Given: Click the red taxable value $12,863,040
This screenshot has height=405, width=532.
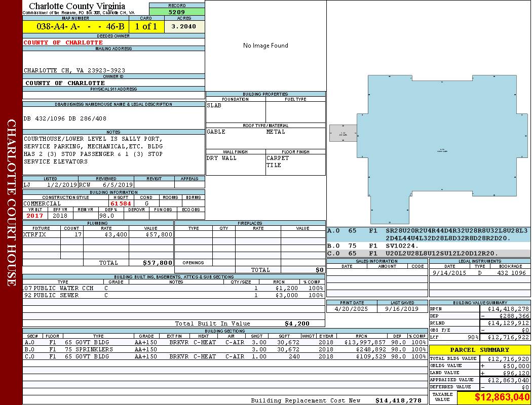Looking at the screenshot, I should click(494, 397).
